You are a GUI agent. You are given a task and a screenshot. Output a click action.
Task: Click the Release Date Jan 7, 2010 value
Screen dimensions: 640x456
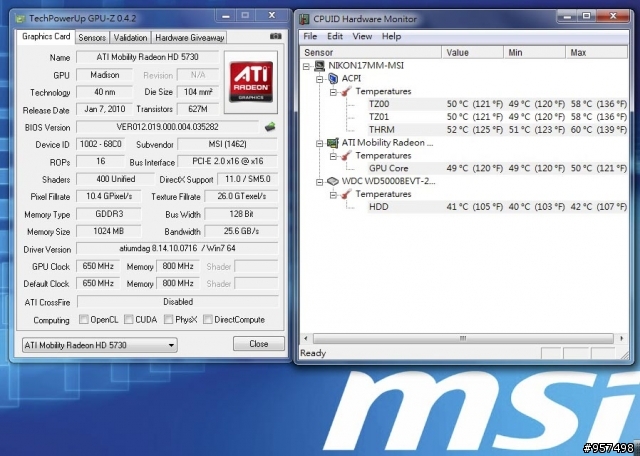[104, 109]
